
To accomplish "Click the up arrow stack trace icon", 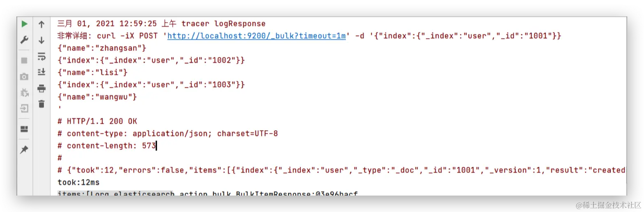I will [41, 24].
